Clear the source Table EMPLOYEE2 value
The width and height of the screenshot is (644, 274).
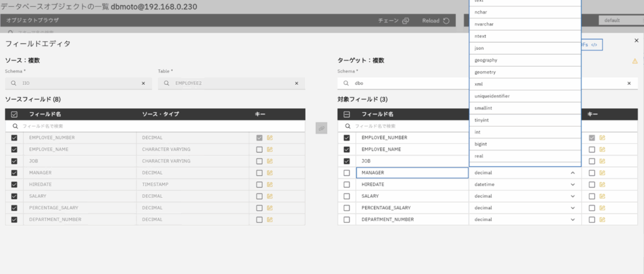(x=296, y=83)
